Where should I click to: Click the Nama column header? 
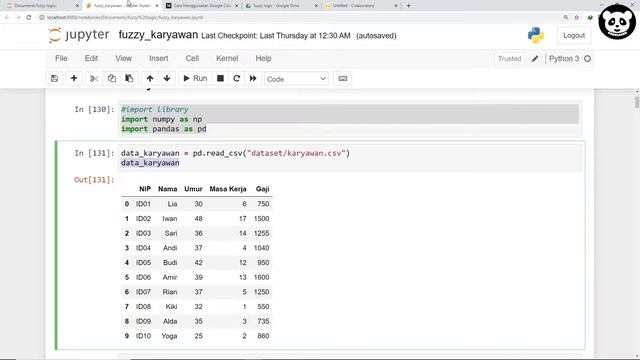[x=167, y=189]
